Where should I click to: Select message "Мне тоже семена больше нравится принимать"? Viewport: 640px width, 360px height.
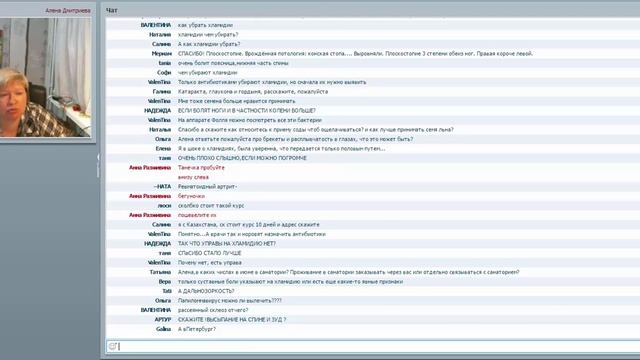click(x=237, y=101)
